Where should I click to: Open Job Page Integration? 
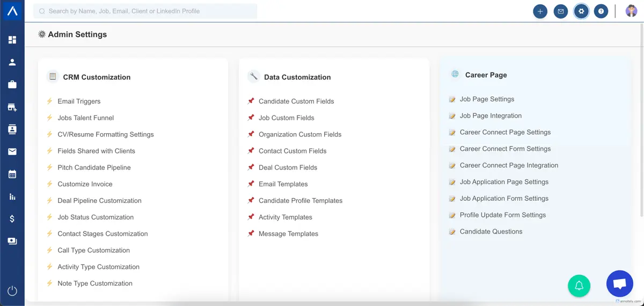491,116
